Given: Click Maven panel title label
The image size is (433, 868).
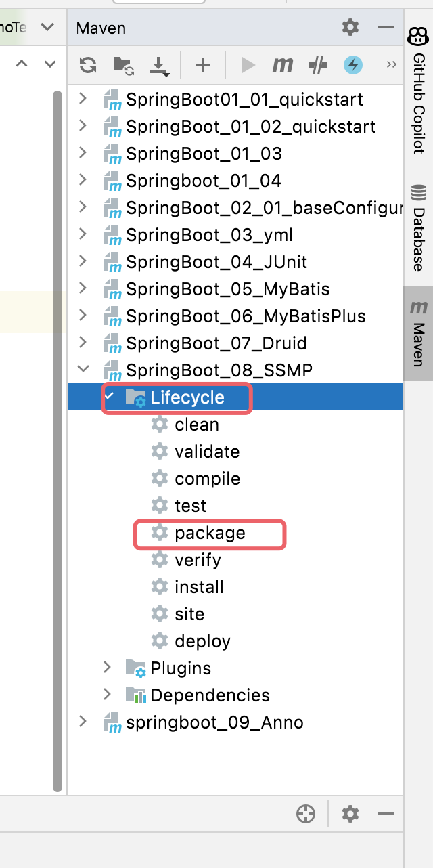Looking at the screenshot, I should [101, 28].
